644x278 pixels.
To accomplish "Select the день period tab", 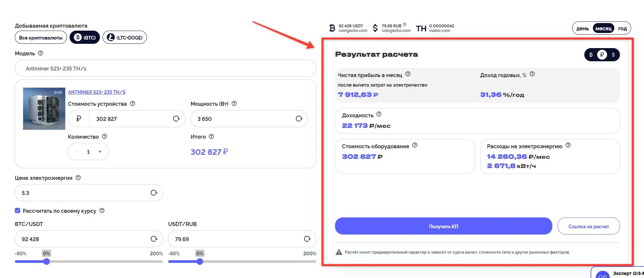I will click(x=583, y=29).
